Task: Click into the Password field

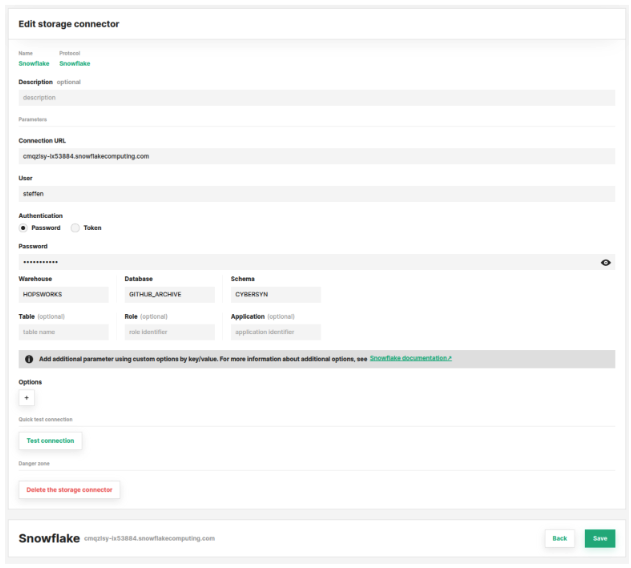Action: click(300, 262)
